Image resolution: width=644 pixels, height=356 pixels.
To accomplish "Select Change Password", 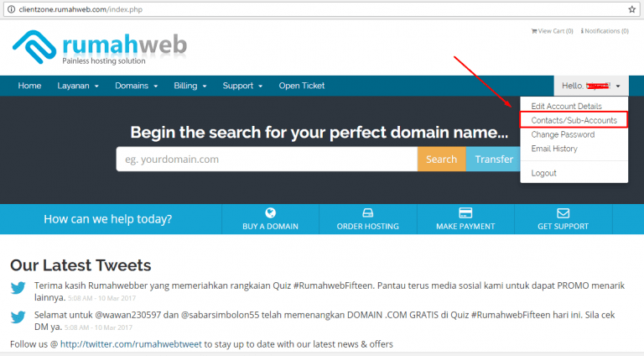I will 563,134.
